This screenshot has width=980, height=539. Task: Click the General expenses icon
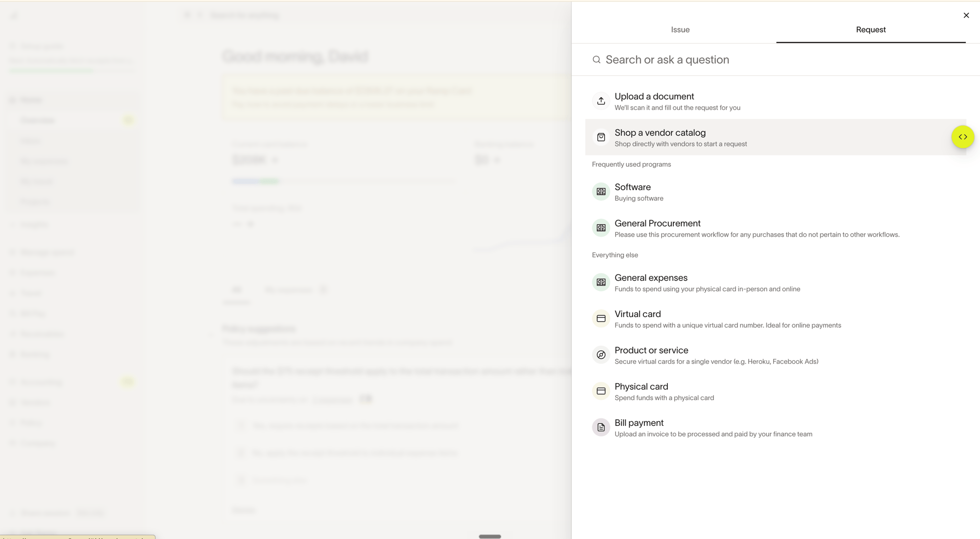pos(601,282)
